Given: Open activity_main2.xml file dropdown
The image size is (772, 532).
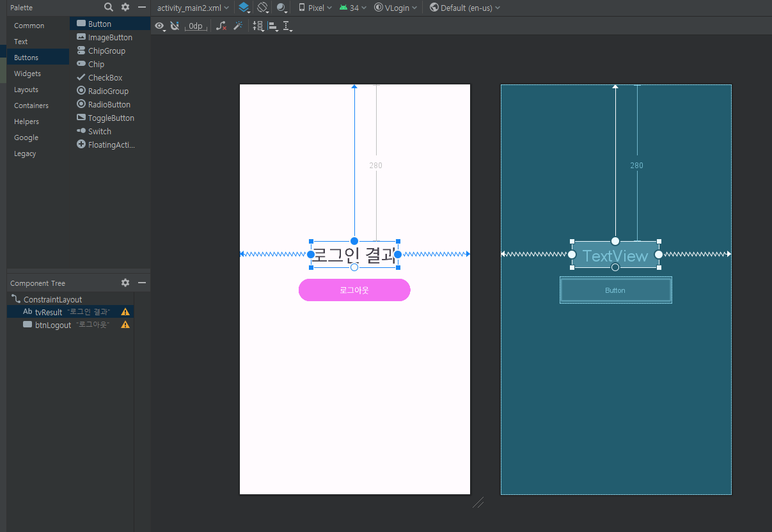Looking at the screenshot, I should pyautogui.click(x=193, y=8).
